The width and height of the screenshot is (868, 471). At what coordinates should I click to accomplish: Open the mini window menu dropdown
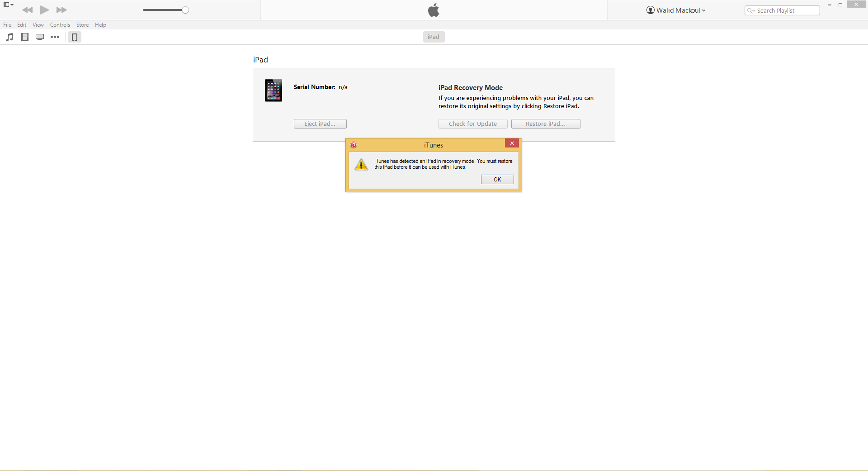point(8,5)
